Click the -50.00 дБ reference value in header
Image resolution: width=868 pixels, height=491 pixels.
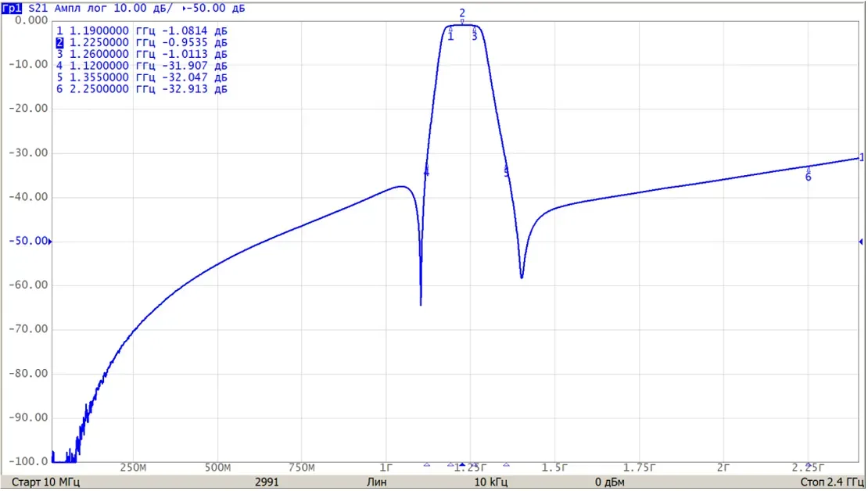(214, 9)
